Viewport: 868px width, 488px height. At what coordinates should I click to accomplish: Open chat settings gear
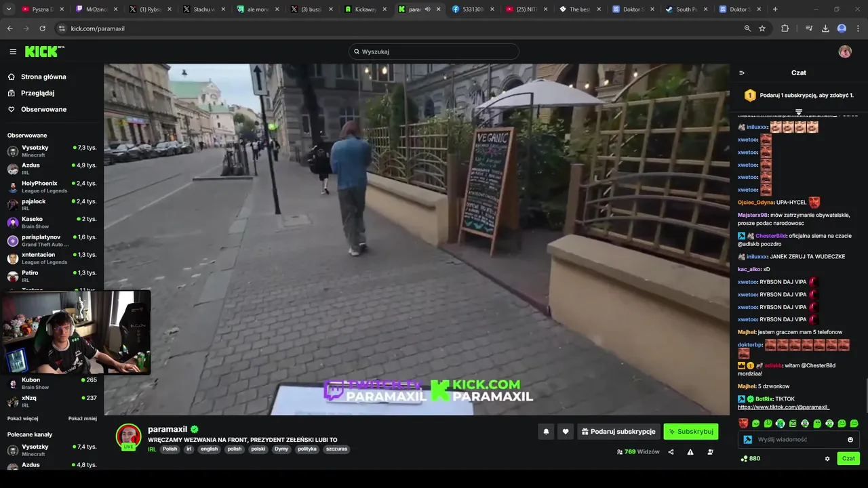[x=827, y=458]
